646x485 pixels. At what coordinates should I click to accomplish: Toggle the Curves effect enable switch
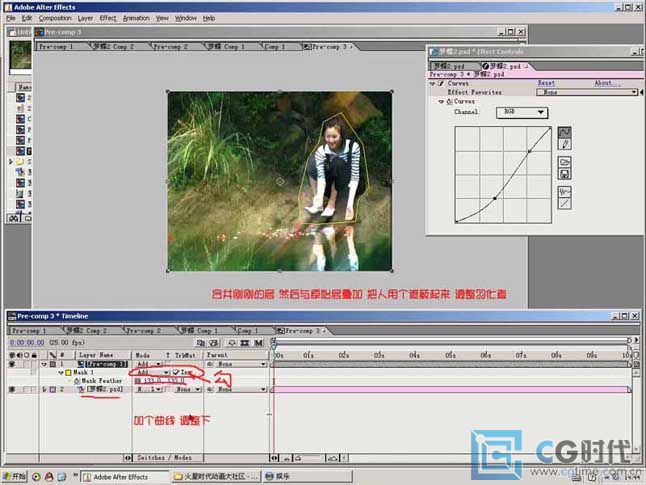coord(441,84)
